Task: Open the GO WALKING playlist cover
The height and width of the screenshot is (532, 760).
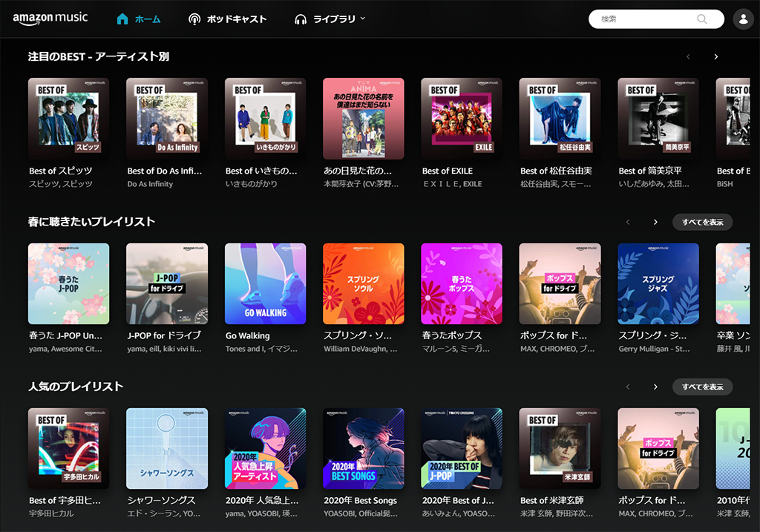Action: pyautogui.click(x=265, y=283)
